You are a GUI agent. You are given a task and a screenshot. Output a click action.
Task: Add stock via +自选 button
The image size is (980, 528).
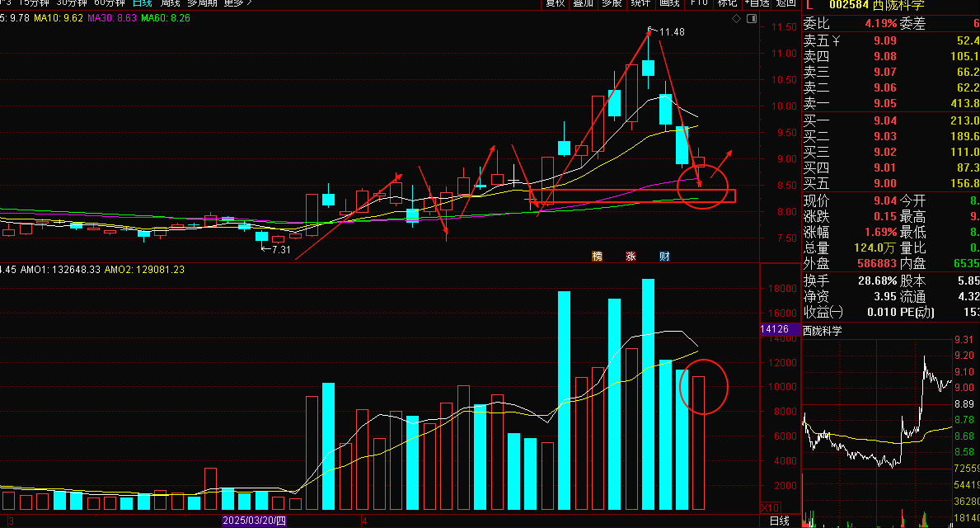tap(757, 2)
